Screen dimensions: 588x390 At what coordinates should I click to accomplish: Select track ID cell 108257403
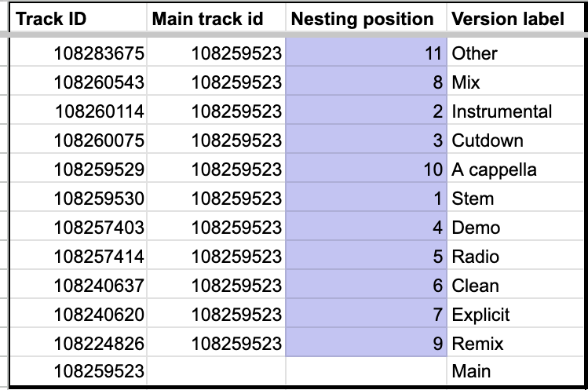[x=78, y=226]
